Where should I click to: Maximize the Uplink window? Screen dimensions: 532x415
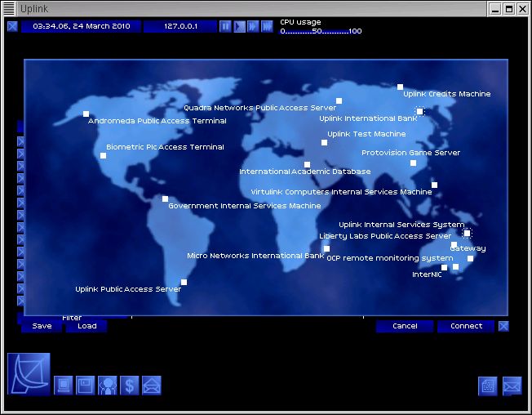click(x=509, y=9)
